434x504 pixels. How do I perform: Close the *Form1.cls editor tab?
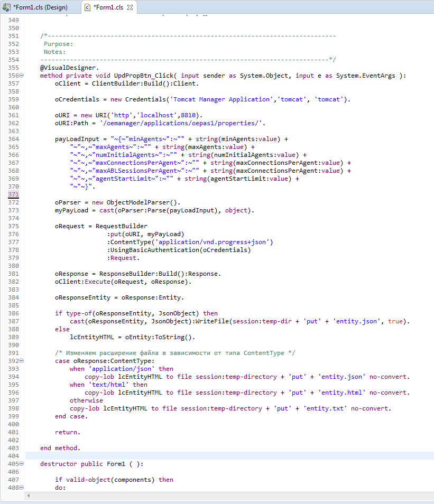[x=130, y=7]
